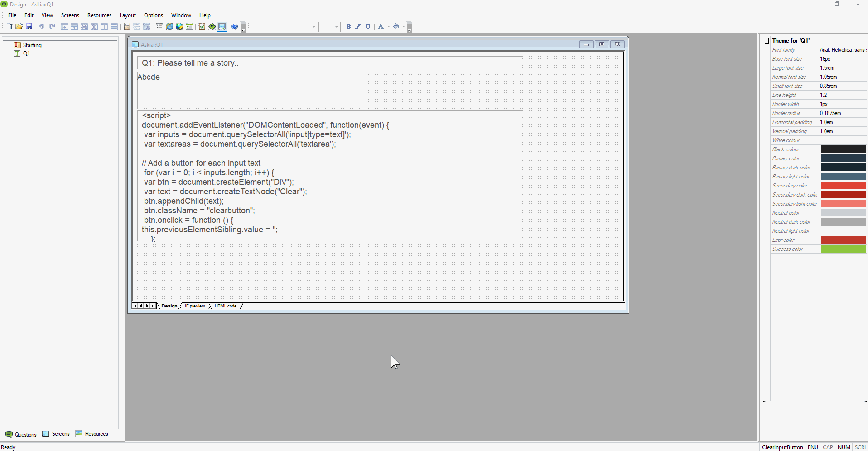Click the font color A icon
Image resolution: width=868 pixels, height=451 pixels.
point(381,27)
